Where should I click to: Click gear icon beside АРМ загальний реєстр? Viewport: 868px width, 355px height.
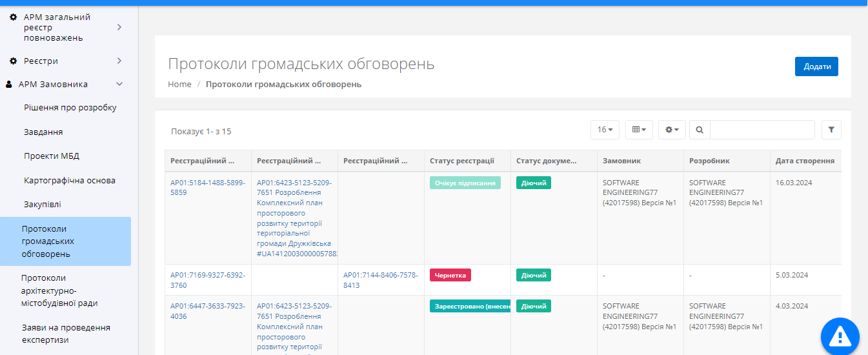[13, 17]
